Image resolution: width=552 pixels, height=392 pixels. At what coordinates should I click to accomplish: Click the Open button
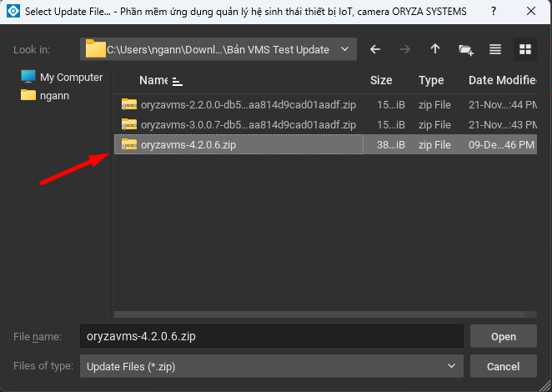tap(504, 336)
